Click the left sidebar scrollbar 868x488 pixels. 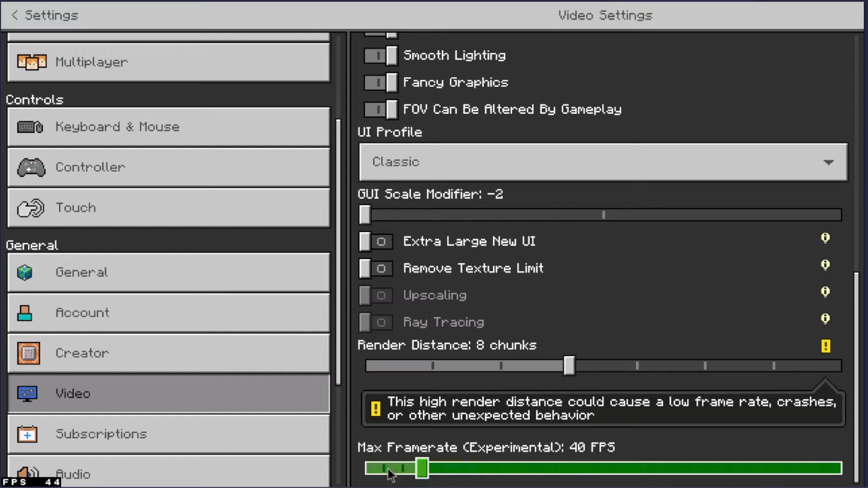338,252
